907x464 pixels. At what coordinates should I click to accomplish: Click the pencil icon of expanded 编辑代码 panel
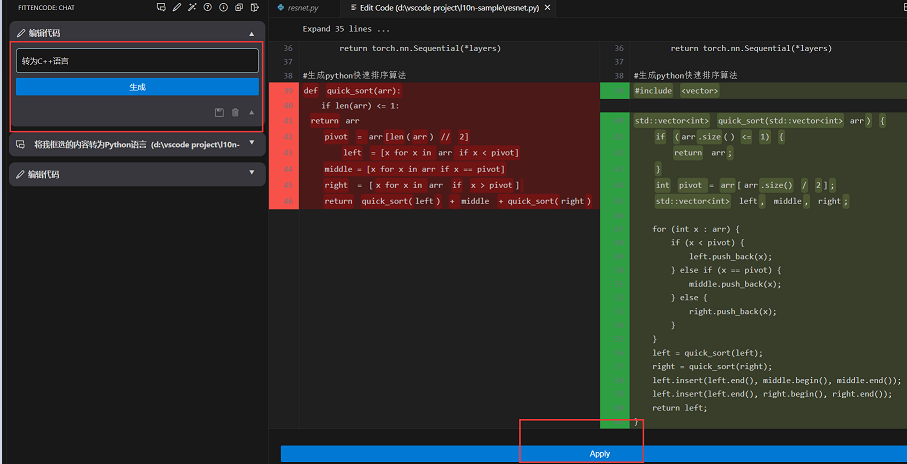click(21, 34)
